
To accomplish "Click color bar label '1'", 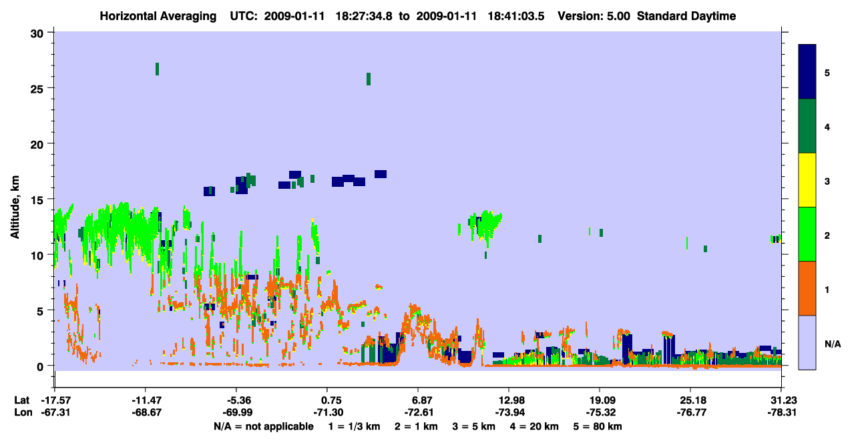I will point(827,290).
